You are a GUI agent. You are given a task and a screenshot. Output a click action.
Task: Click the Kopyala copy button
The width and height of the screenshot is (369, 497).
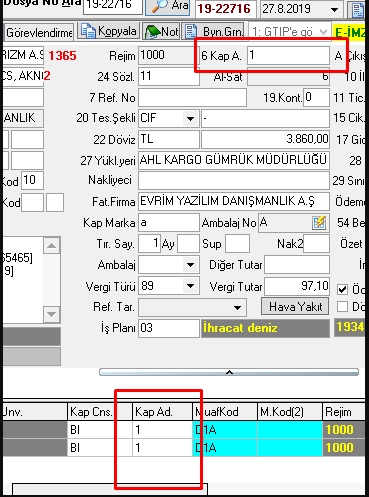point(109,31)
